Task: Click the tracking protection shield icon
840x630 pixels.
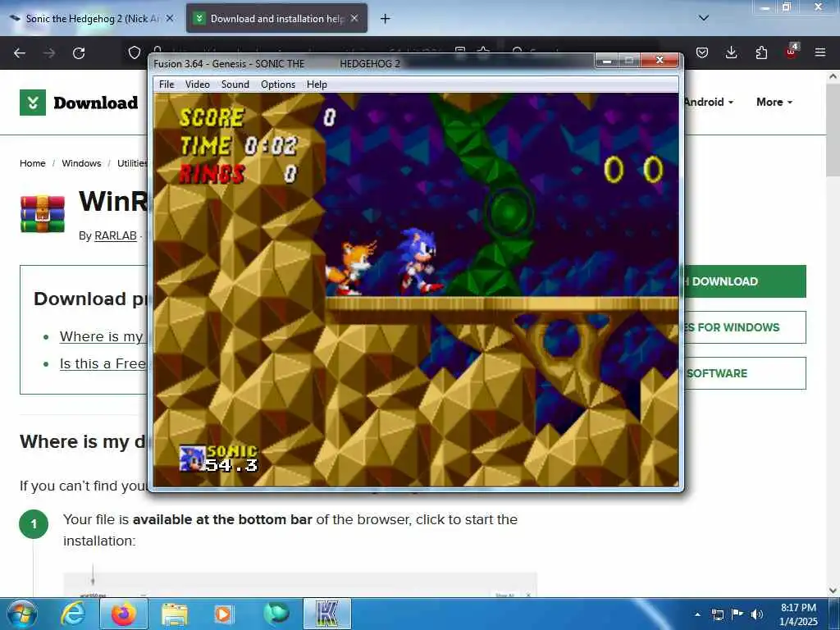Action: coord(135,52)
